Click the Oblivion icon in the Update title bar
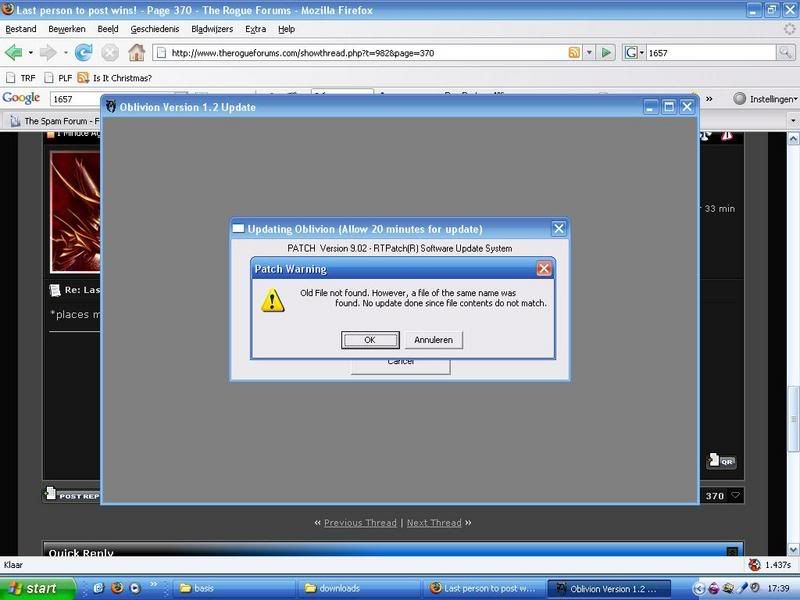This screenshot has width=800, height=600. tap(110, 107)
